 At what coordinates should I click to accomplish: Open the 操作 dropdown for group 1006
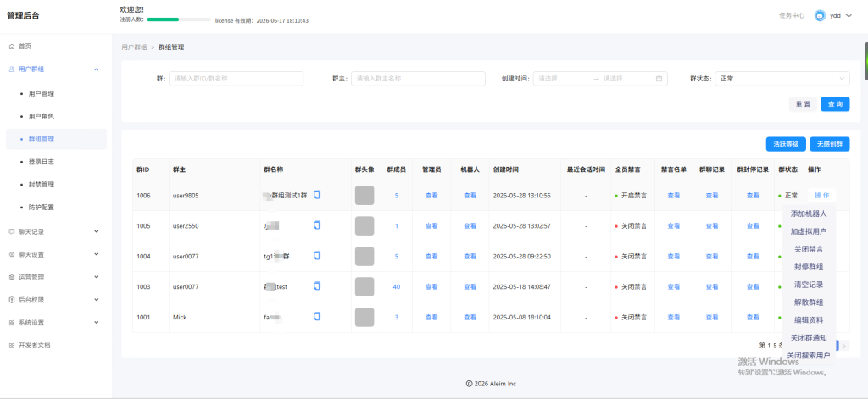click(822, 196)
